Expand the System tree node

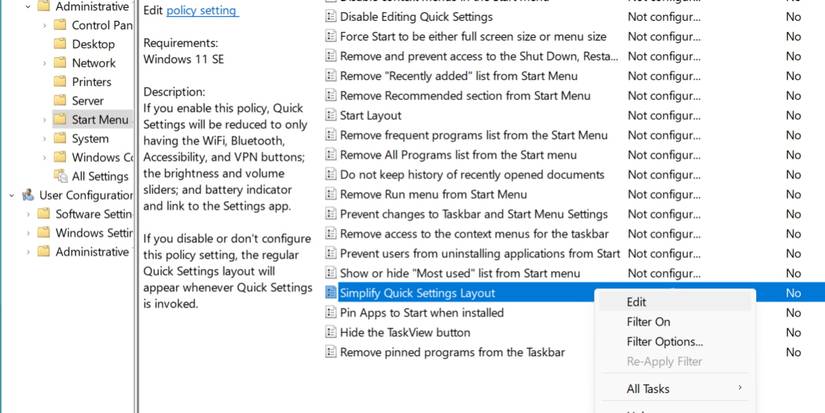click(45, 139)
